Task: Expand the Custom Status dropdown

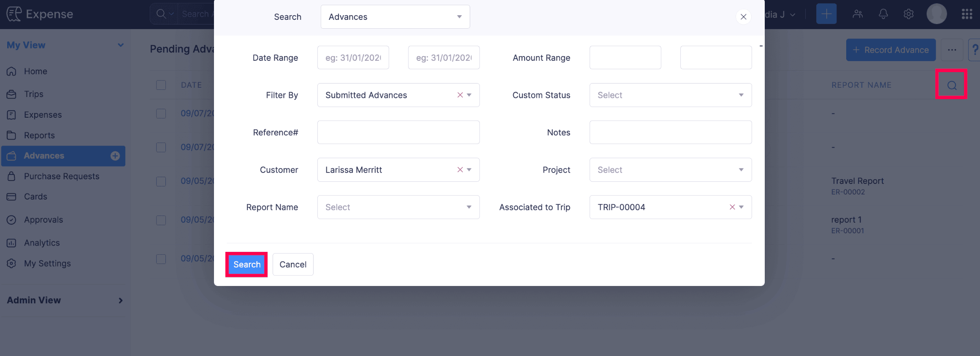Action: 670,95
